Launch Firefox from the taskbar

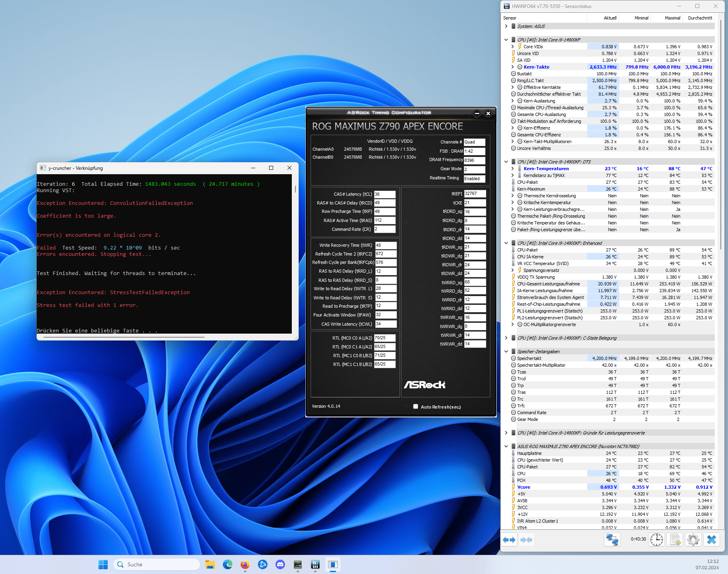click(245, 564)
